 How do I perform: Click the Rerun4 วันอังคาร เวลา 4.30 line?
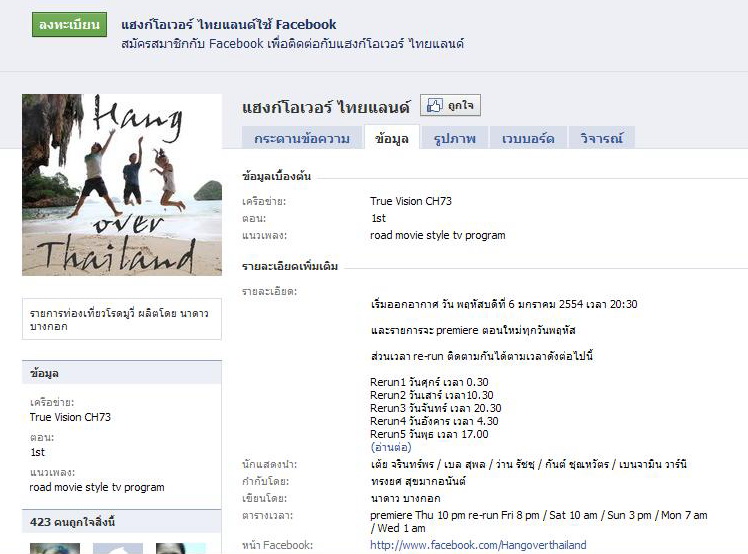coord(434,421)
